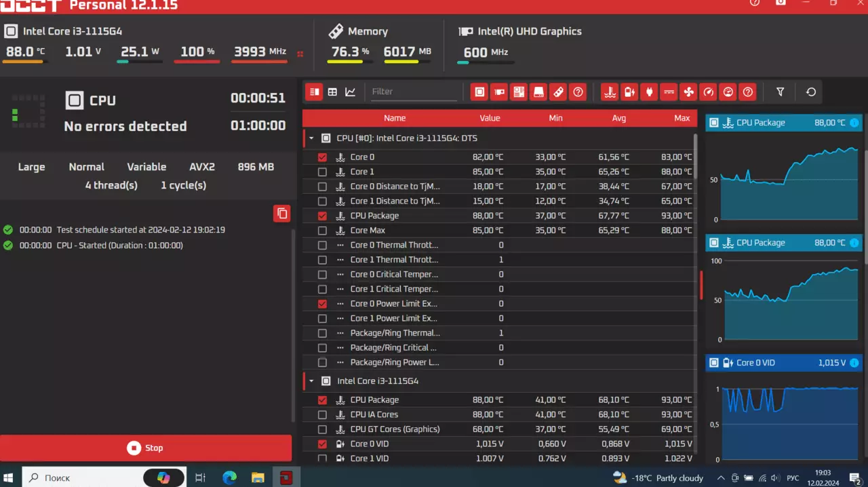Click the sensor list vertical scrollbar
868x487 pixels.
coord(695,156)
